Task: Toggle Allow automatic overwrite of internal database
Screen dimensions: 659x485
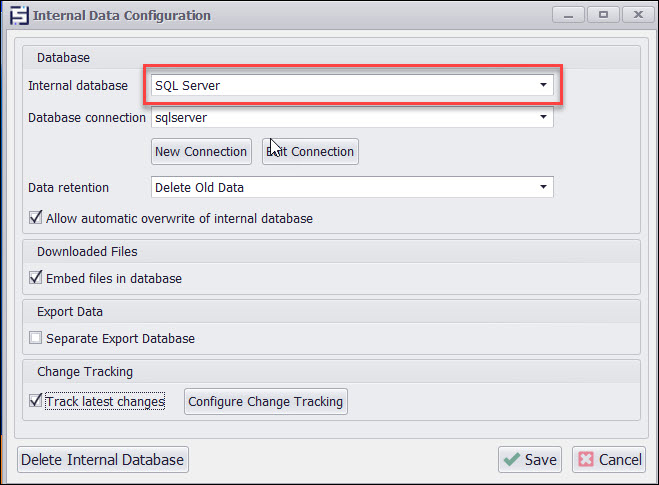Action: click(37, 219)
